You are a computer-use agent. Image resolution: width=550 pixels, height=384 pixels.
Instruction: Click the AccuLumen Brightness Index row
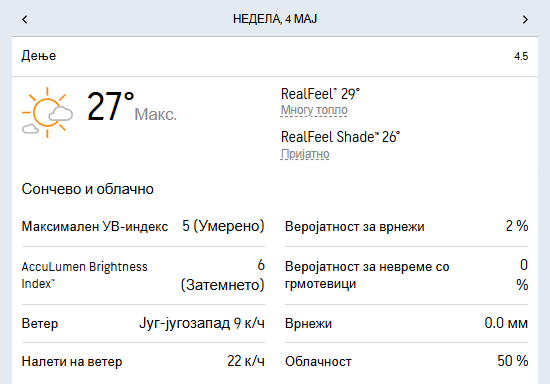[x=143, y=276]
